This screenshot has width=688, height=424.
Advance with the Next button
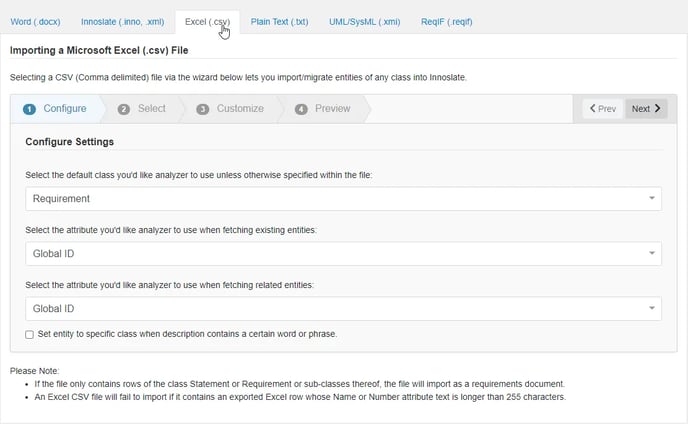(646, 109)
